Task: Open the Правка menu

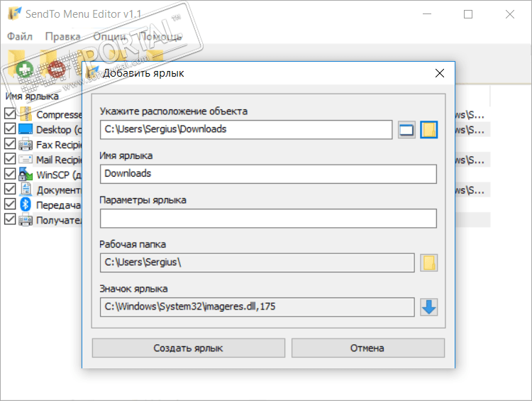Action: point(62,36)
